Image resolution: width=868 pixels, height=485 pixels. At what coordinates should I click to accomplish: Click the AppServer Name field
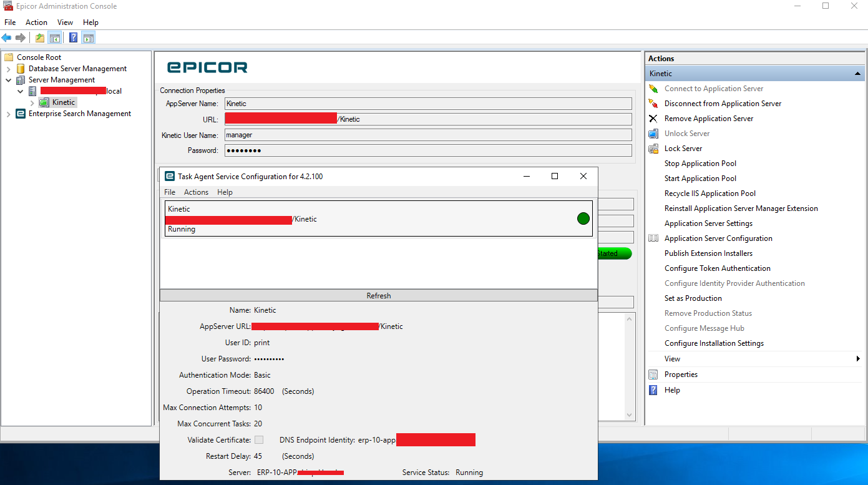tap(428, 104)
